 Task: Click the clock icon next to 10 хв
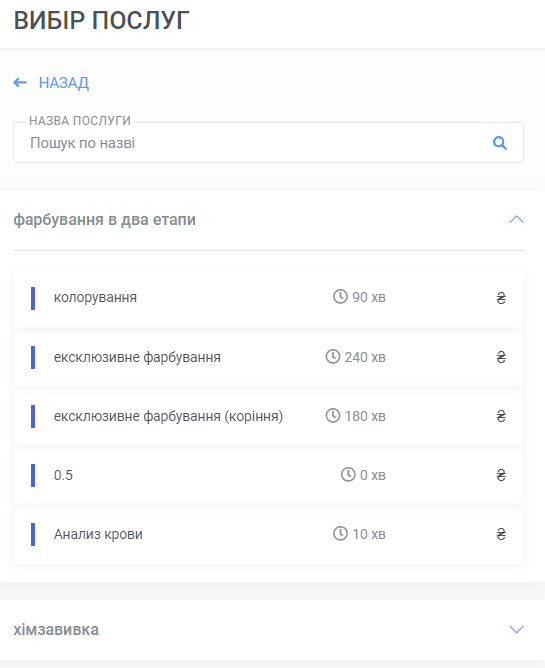(340, 533)
